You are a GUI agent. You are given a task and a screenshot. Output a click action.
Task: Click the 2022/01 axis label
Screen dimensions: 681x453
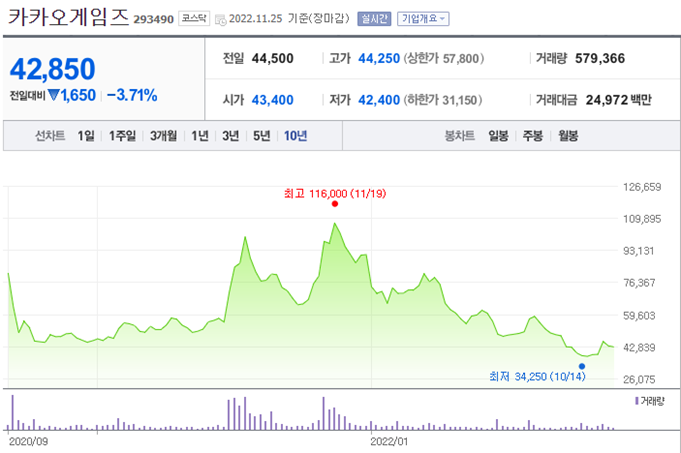pyautogui.click(x=389, y=442)
